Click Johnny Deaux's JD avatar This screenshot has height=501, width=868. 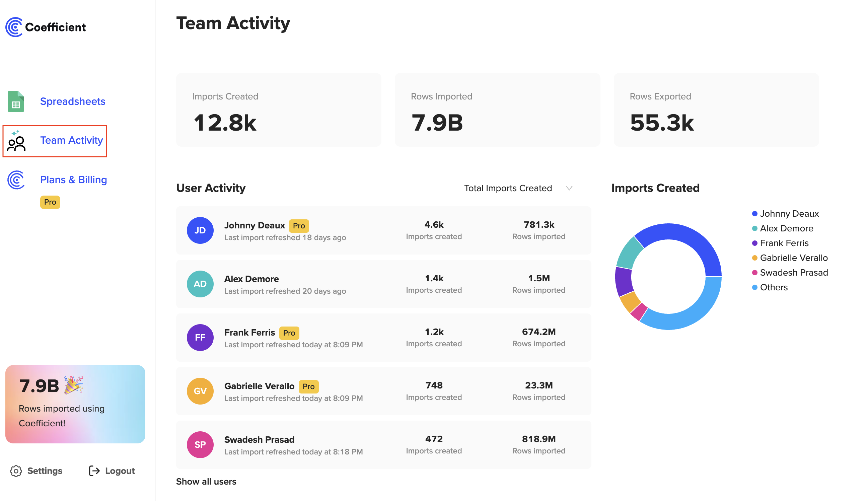tap(200, 230)
